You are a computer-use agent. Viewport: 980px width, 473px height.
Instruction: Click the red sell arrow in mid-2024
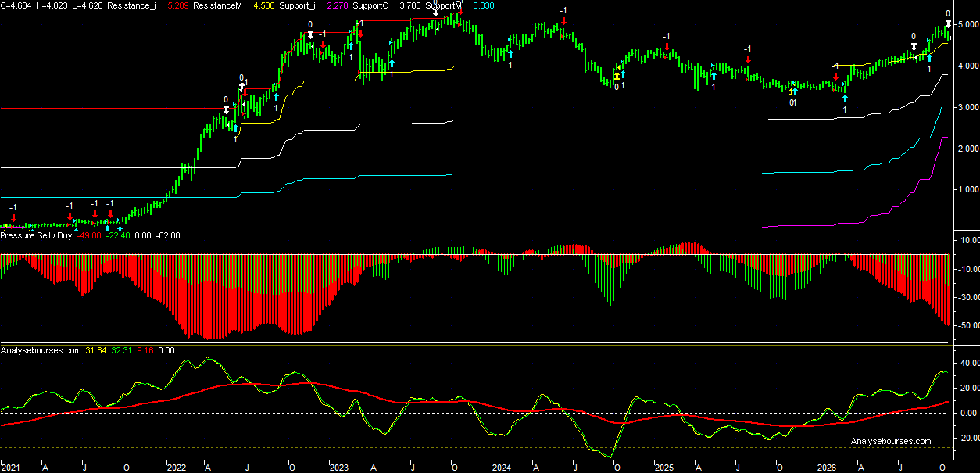pyautogui.click(x=563, y=21)
